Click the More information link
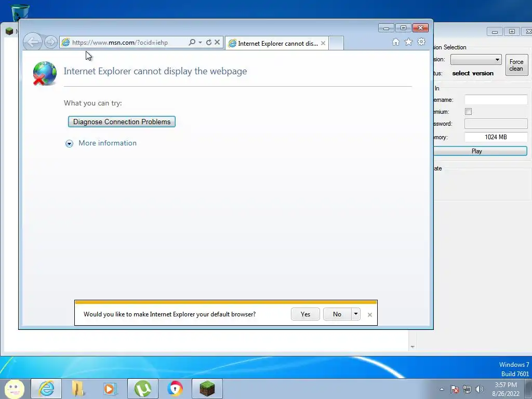532x399 pixels. [x=108, y=143]
